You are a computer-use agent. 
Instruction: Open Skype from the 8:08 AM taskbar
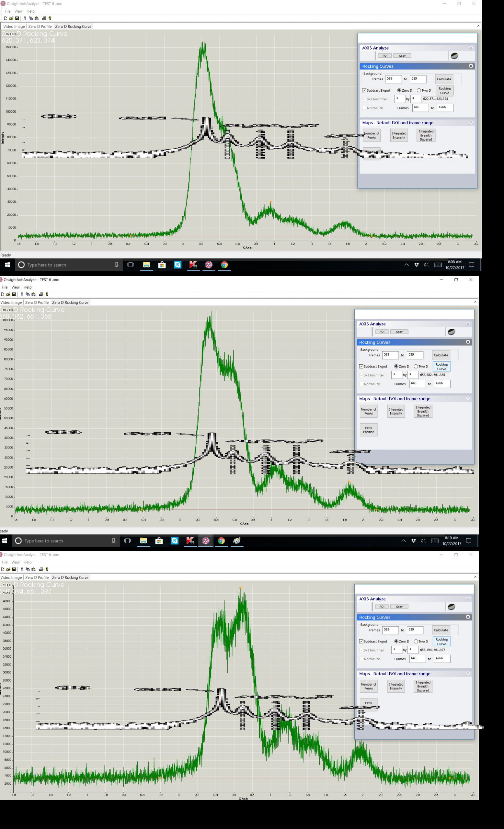point(177,265)
